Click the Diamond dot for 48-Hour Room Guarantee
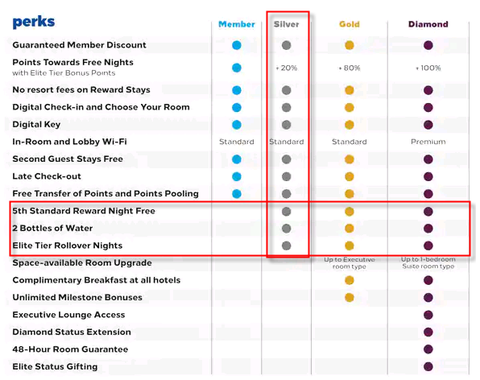The height and width of the screenshot is (380, 480). click(428, 349)
